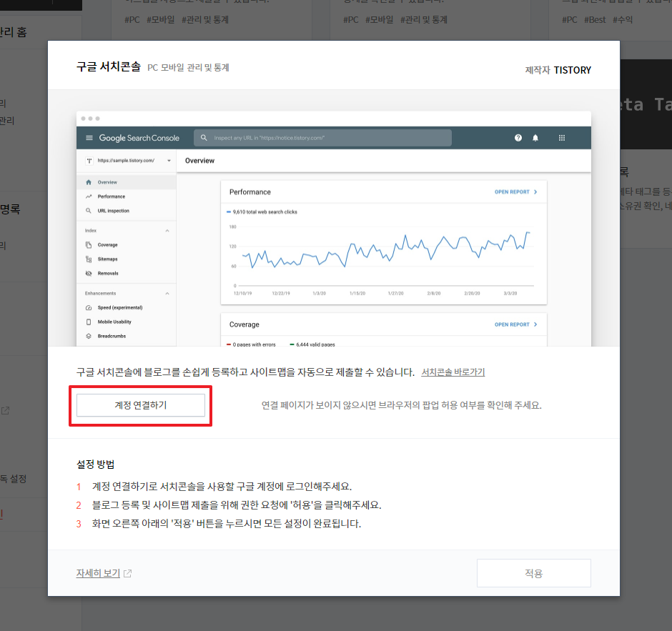
Task: Click the help question mark icon
Action: click(518, 138)
